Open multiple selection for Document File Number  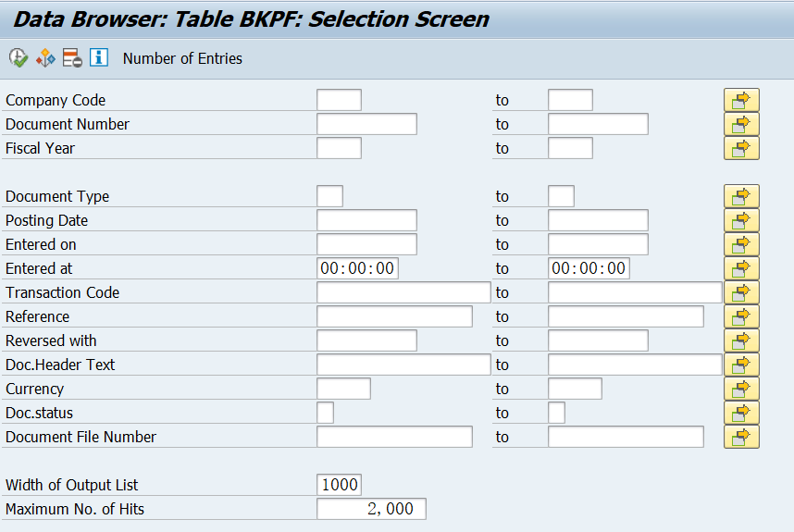coord(741,437)
